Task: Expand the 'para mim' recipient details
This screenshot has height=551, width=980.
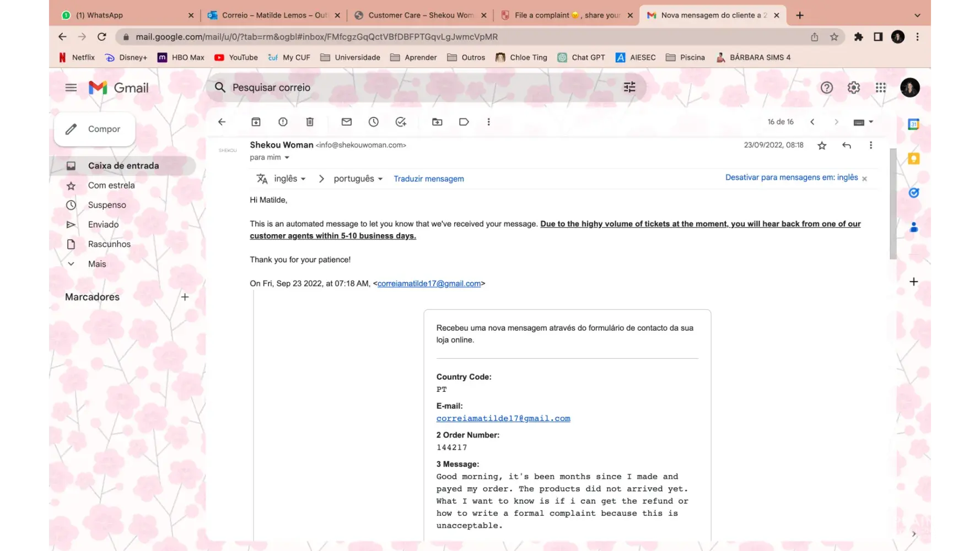Action: tap(287, 158)
